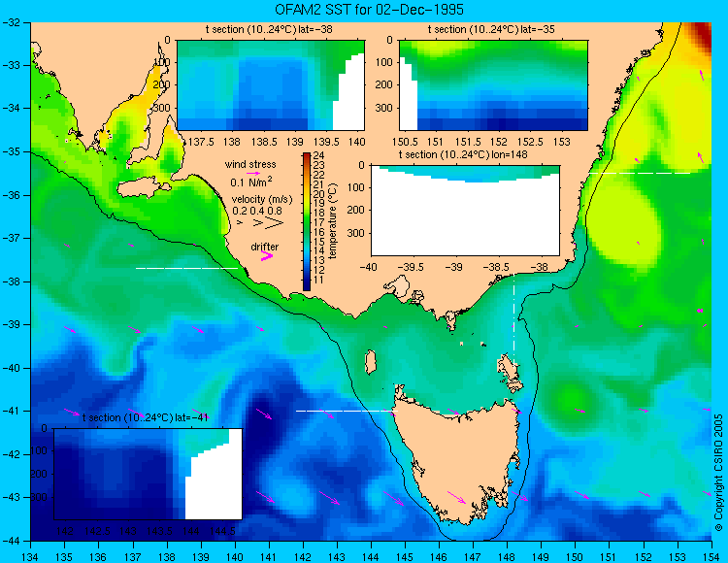Click the '18' value on the color bar
Viewport: 728px width, 563px height.
(x=318, y=213)
